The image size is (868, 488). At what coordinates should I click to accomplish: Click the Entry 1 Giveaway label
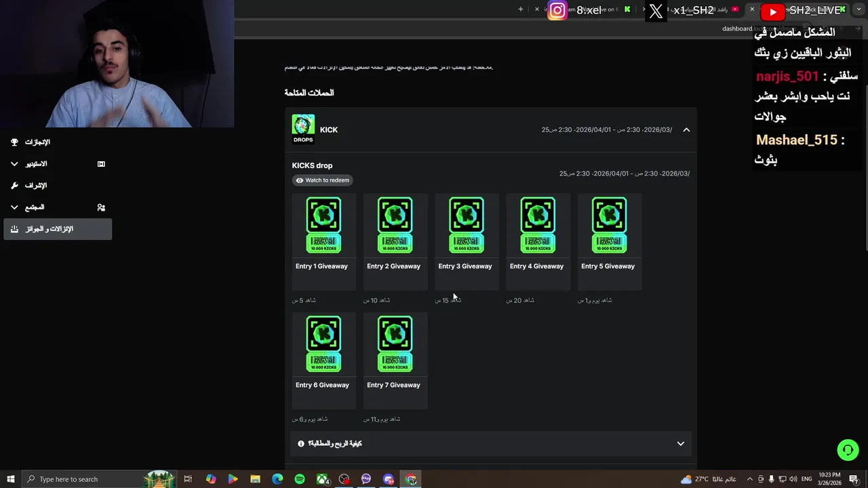[x=321, y=266]
